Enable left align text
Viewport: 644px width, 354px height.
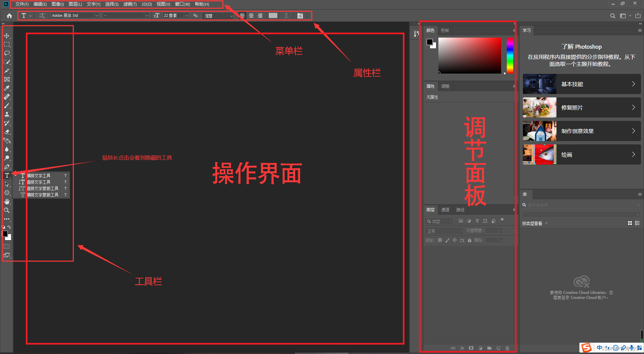point(242,16)
